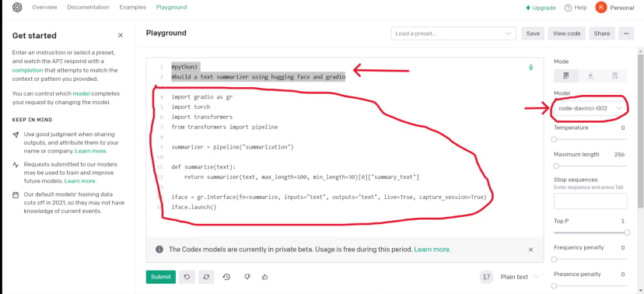Click the info icon in beta notice

[159, 249]
